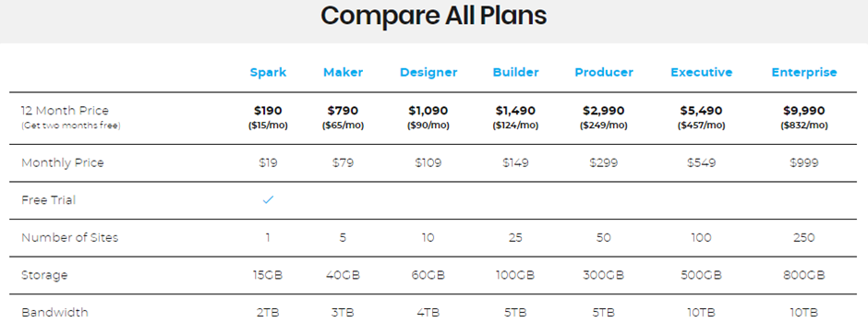Open the Enterprise plan link
868x335 pixels.
tap(804, 72)
